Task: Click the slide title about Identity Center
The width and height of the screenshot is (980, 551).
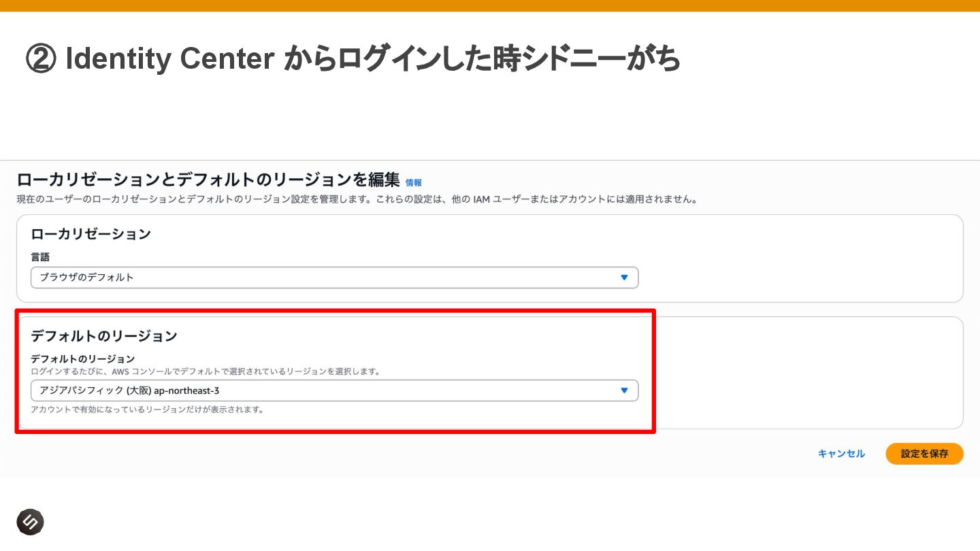Action: click(353, 60)
